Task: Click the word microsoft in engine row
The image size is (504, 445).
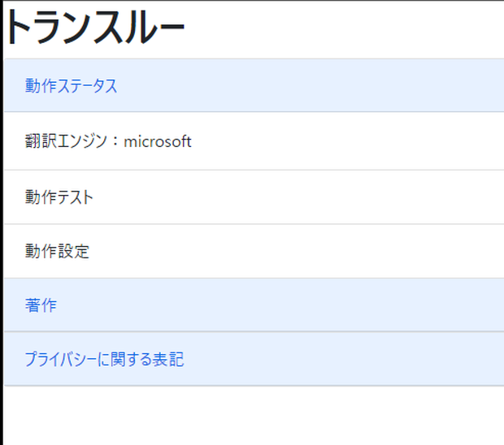Action: pyautogui.click(x=158, y=141)
